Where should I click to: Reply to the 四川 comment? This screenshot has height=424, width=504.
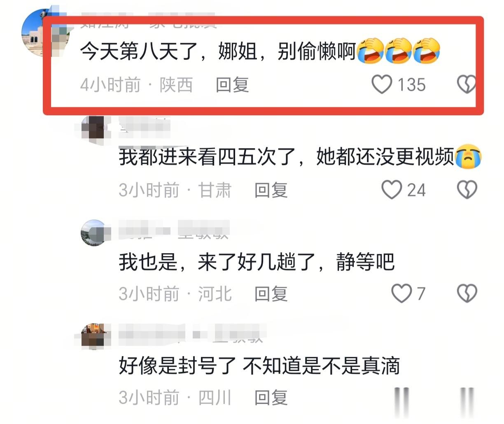[271, 398]
